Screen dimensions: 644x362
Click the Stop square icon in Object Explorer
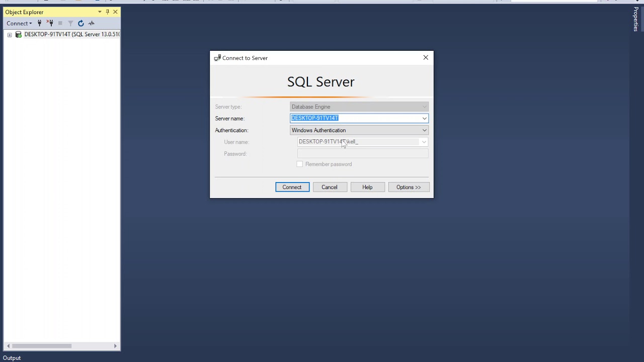coord(60,23)
